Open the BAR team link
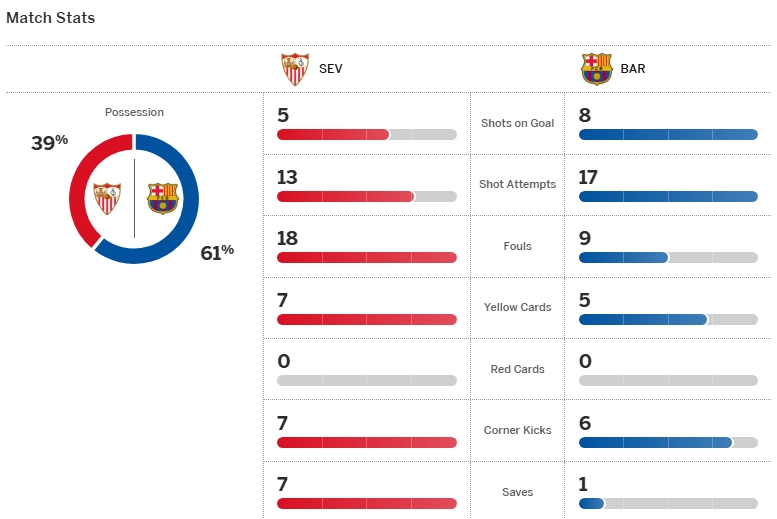 (633, 69)
